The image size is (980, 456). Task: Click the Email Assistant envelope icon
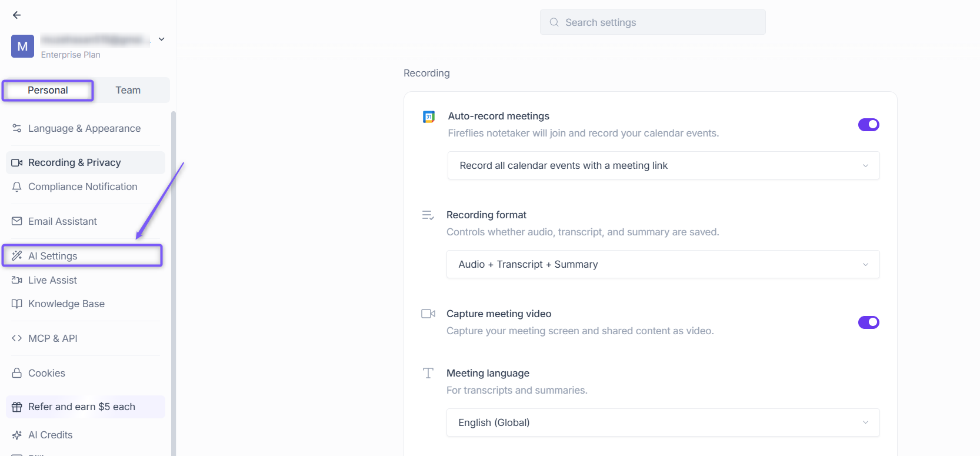(16, 221)
